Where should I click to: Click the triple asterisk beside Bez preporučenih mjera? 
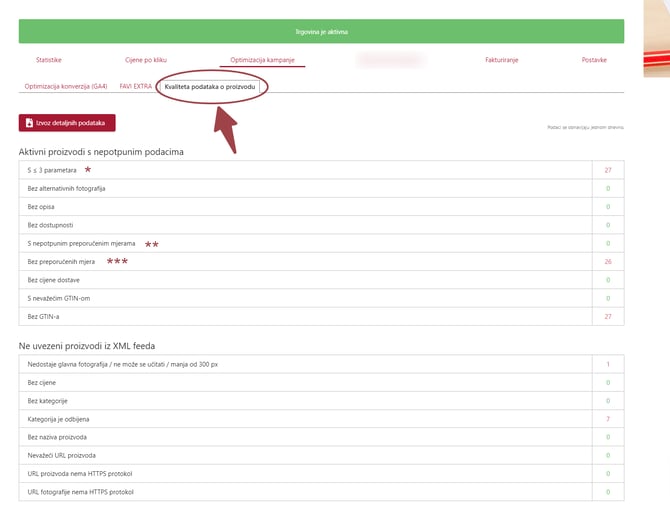pyautogui.click(x=117, y=262)
